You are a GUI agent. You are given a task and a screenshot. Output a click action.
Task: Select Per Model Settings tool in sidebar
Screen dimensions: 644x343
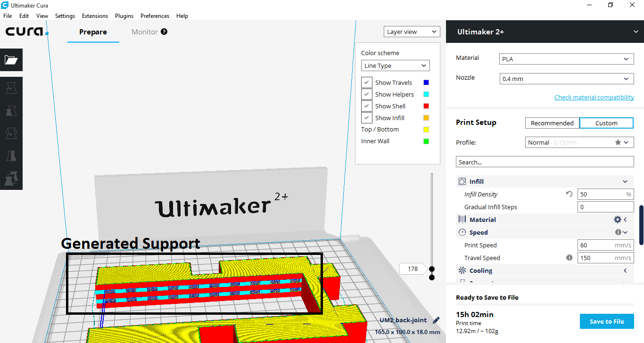click(x=11, y=179)
